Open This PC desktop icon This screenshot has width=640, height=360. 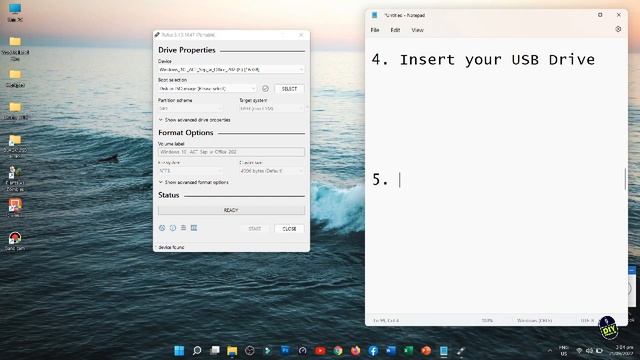[x=15, y=12]
